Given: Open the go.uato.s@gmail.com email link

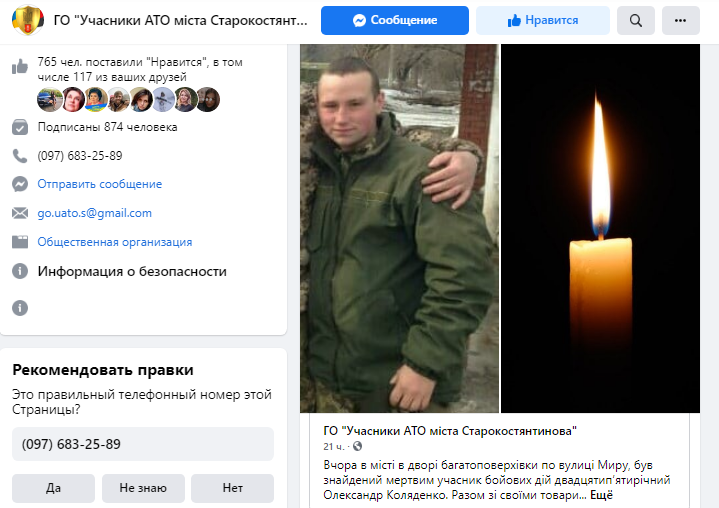Looking at the screenshot, I should point(94,213).
